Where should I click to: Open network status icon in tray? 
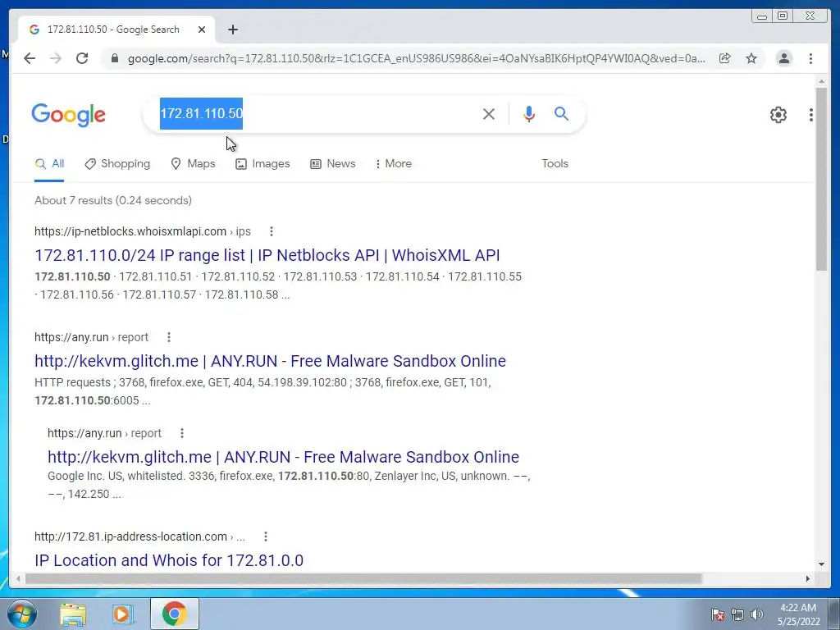(737, 614)
